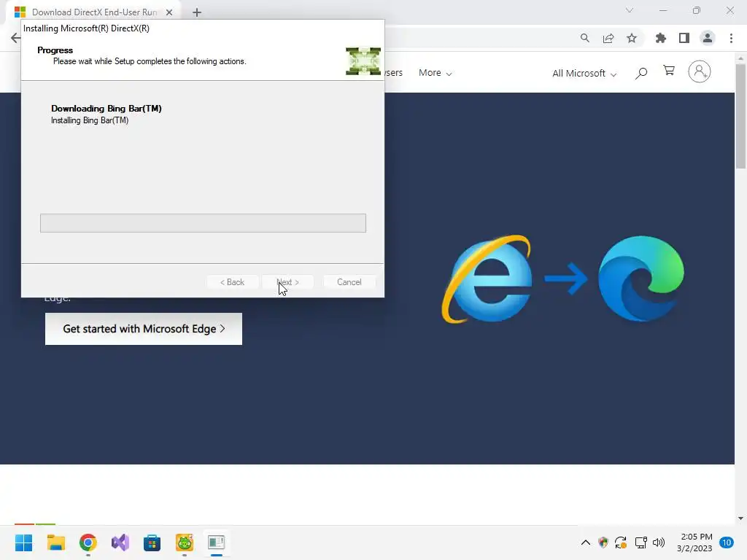The image size is (747, 560).
Task: Click the DirectX logo in installer header
Action: [363, 61]
